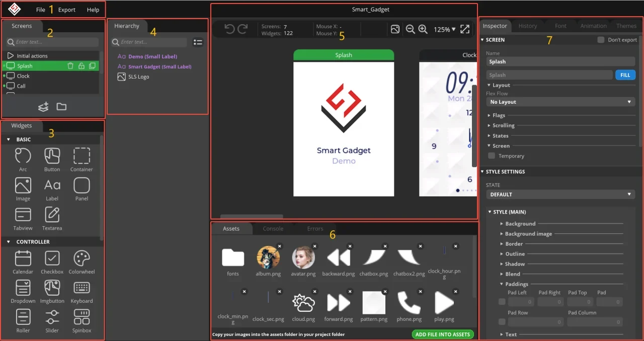
Task: Check the box beside Pad Left
Action: click(502, 302)
